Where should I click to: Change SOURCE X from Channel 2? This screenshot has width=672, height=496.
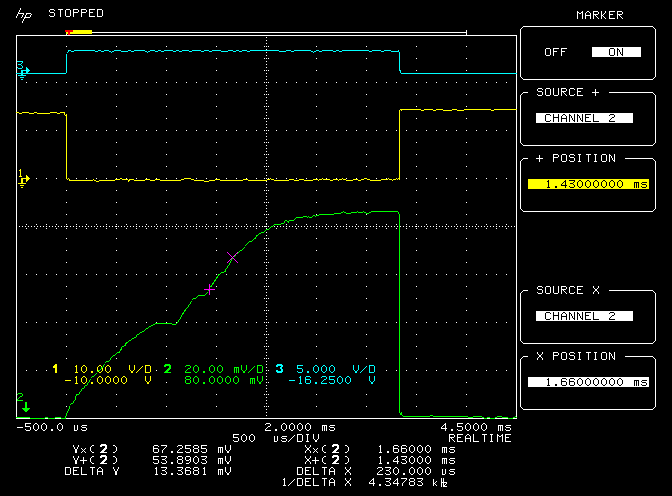pyautogui.click(x=584, y=316)
